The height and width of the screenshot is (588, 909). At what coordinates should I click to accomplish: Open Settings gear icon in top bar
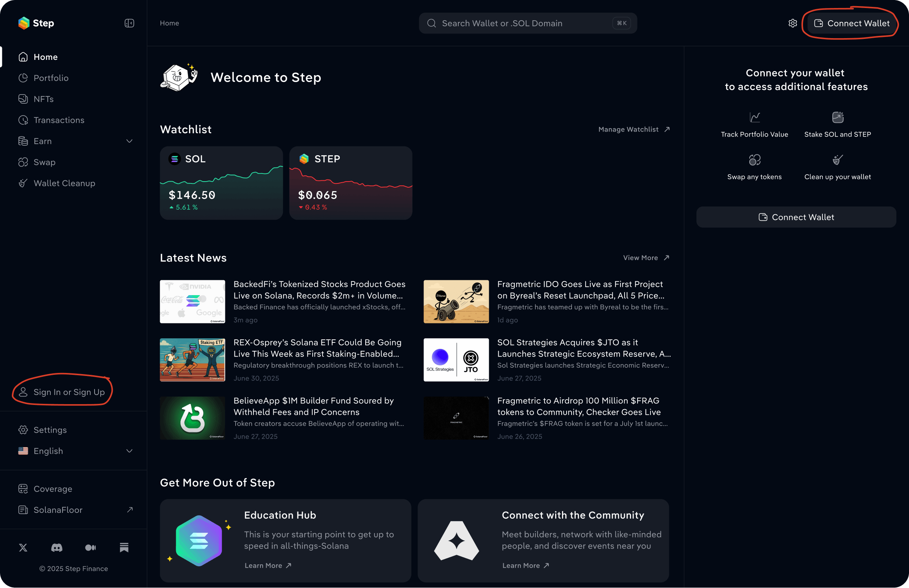click(793, 23)
